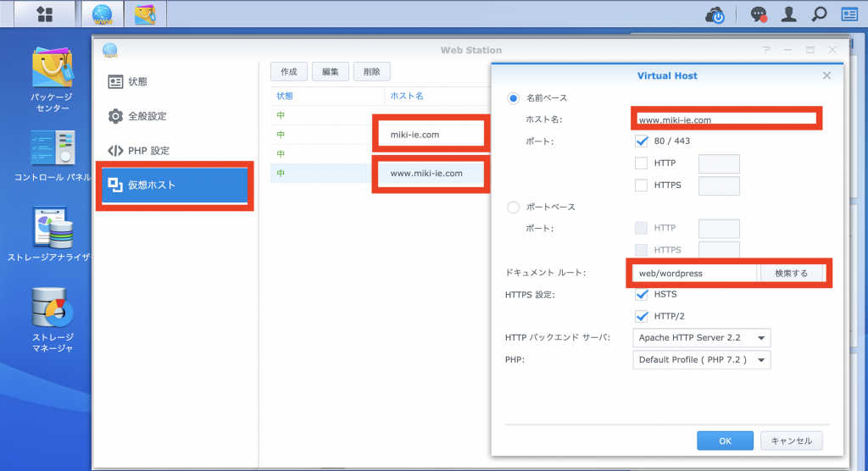Image resolution: width=868 pixels, height=471 pixels.
Task: Open the main menu grid icon
Action: click(45, 14)
